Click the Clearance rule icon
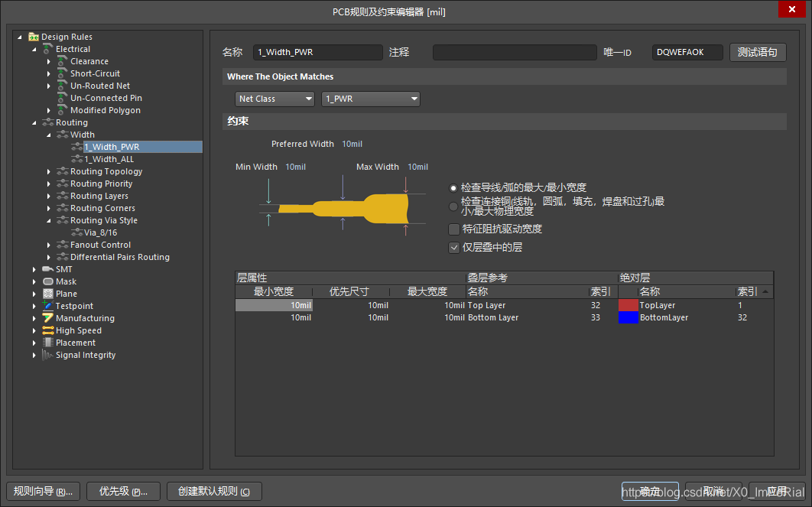 (63, 61)
